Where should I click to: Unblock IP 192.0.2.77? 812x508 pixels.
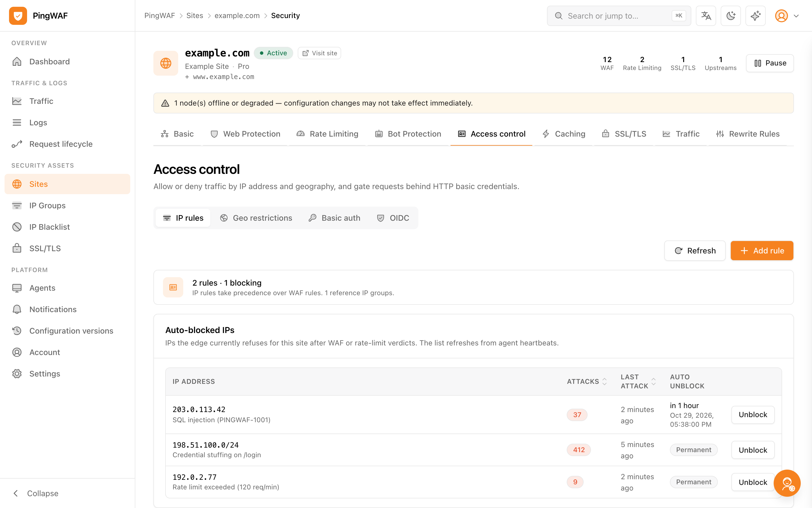pyautogui.click(x=753, y=482)
